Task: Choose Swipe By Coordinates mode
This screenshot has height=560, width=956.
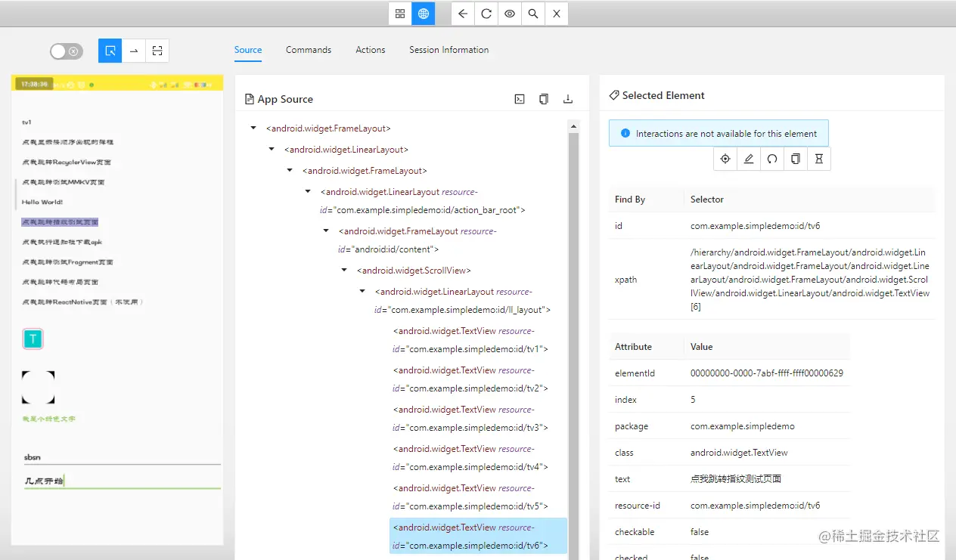Action: pos(134,51)
